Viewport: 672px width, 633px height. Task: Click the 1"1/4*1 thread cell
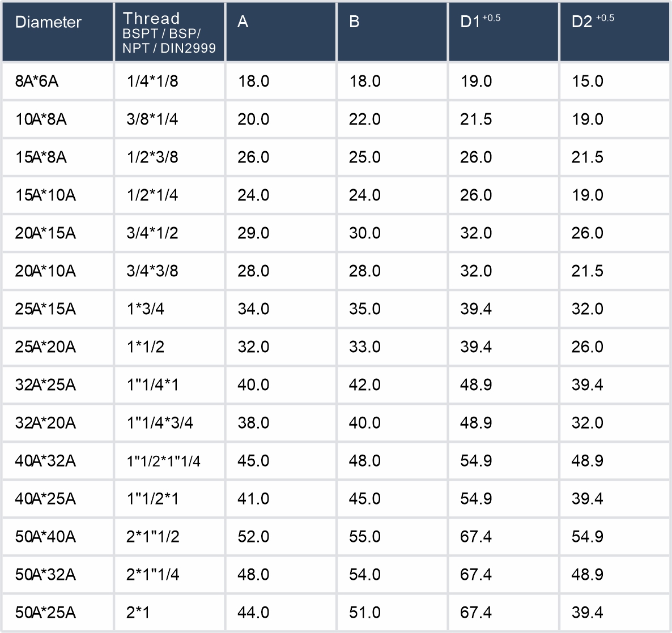[152, 385]
